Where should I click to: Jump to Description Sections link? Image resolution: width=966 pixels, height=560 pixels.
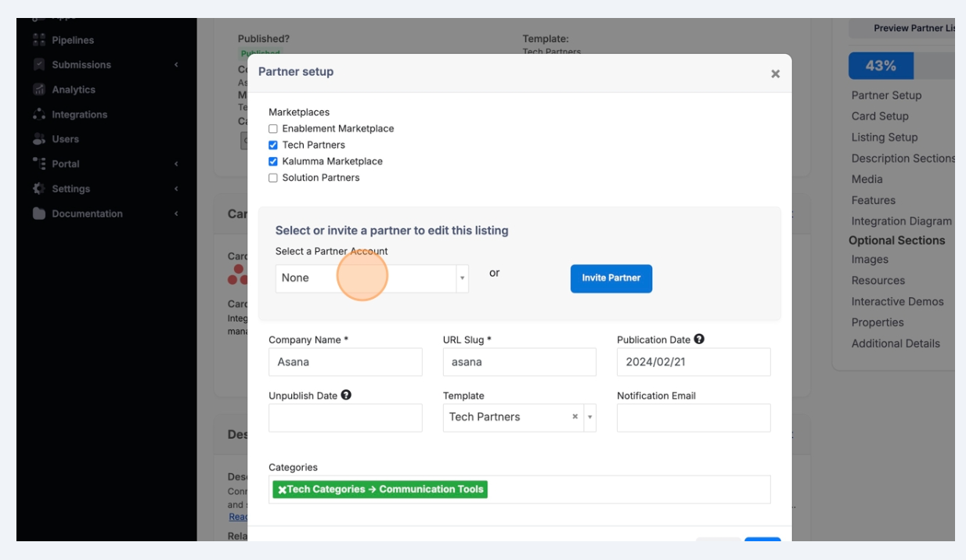[903, 159]
